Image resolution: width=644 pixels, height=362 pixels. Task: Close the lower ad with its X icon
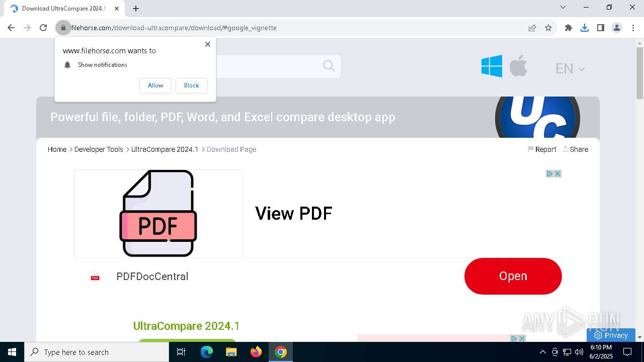(x=522, y=338)
